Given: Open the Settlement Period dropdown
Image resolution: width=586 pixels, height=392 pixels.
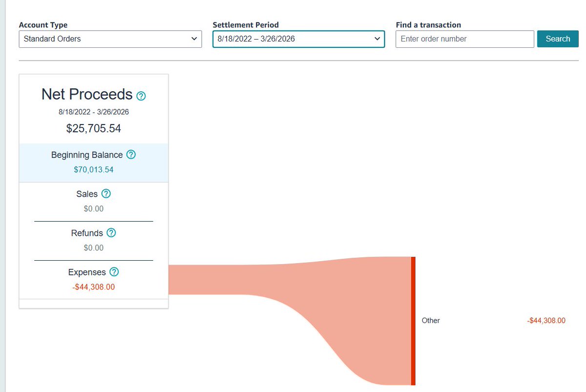Looking at the screenshot, I should [x=299, y=39].
